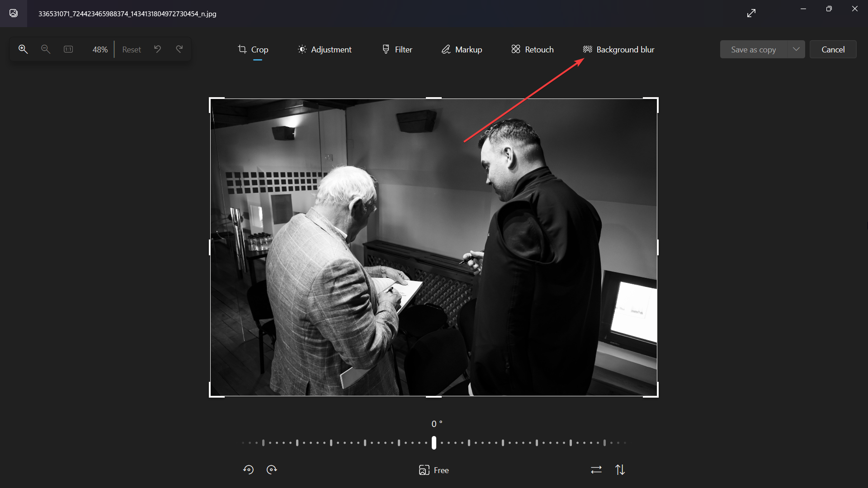The width and height of the screenshot is (868, 488).
Task: Click the zoom out magnifier icon
Action: [45, 49]
